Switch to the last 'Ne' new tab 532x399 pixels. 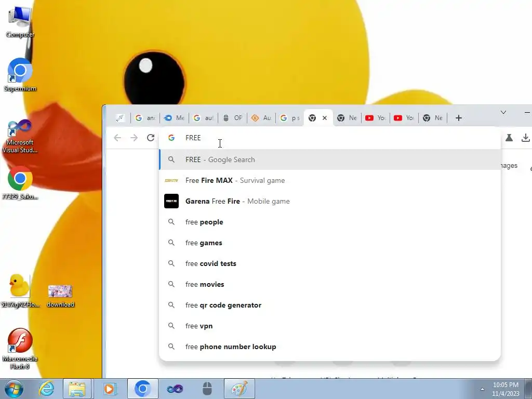click(x=433, y=118)
